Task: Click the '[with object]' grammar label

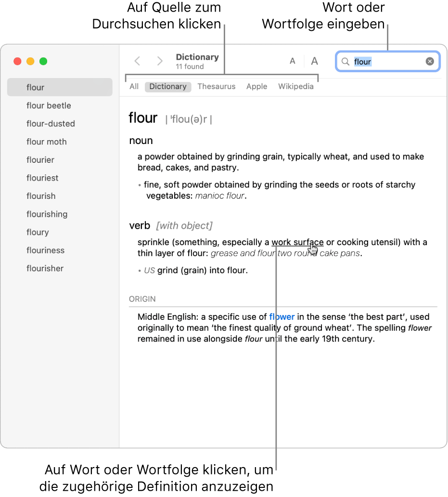Action: 184,226
